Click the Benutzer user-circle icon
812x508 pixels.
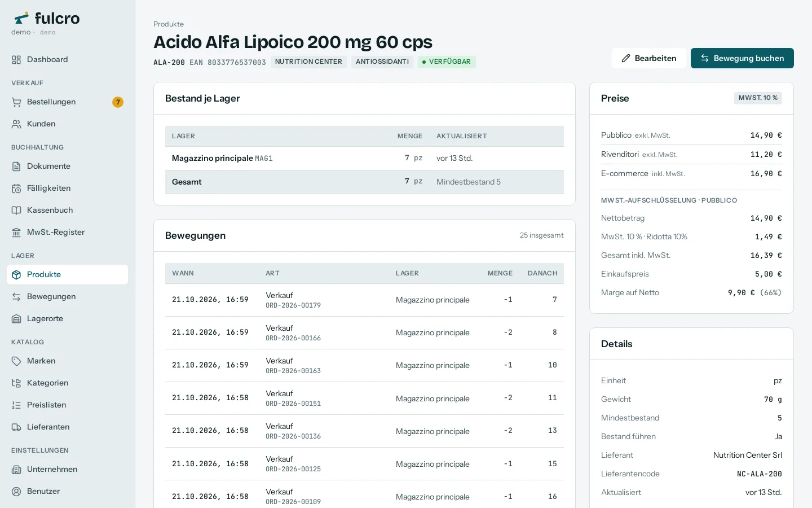pos(16,492)
